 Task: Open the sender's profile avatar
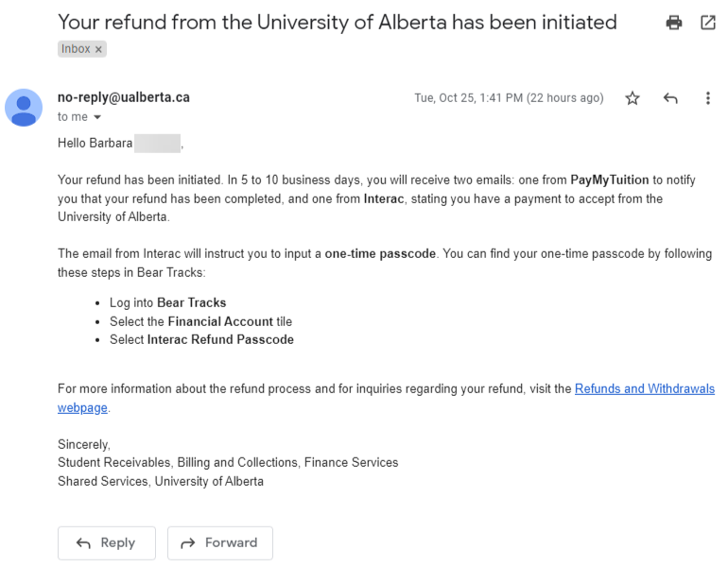tap(24, 107)
